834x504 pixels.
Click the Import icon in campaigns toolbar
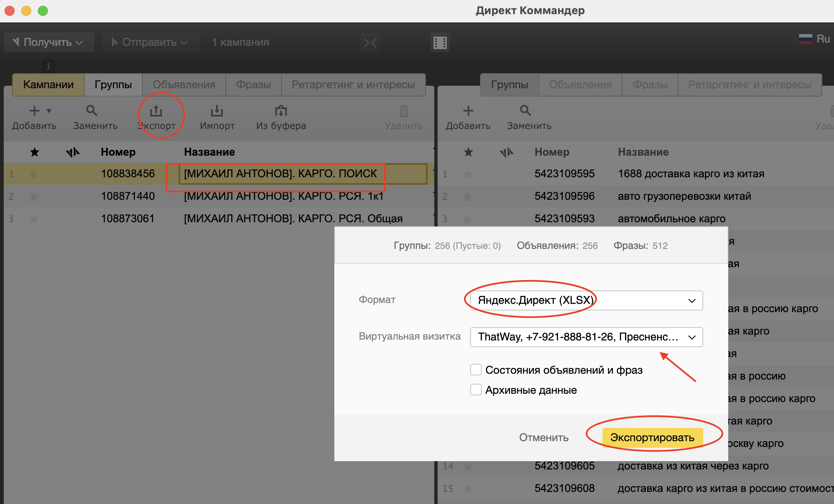(x=217, y=111)
